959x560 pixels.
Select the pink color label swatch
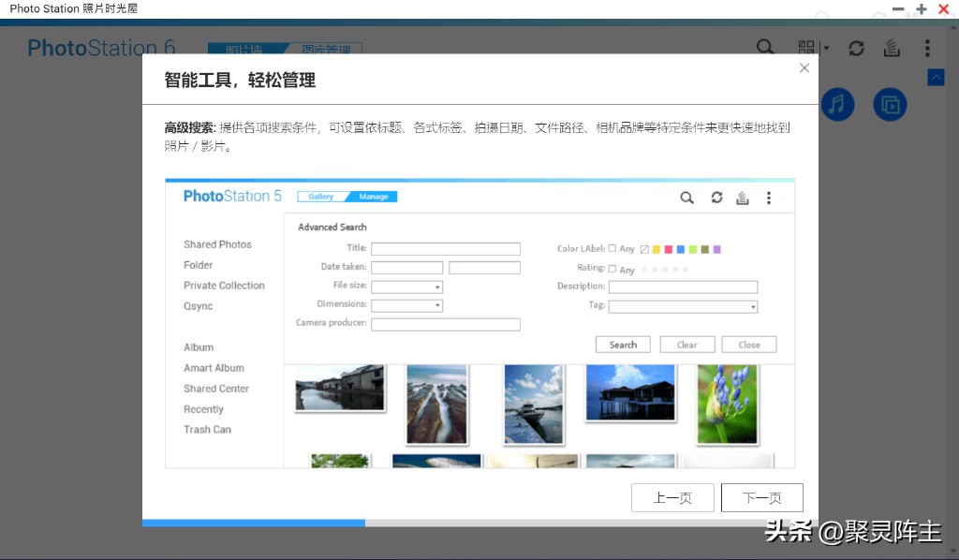[x=668, y=248]
